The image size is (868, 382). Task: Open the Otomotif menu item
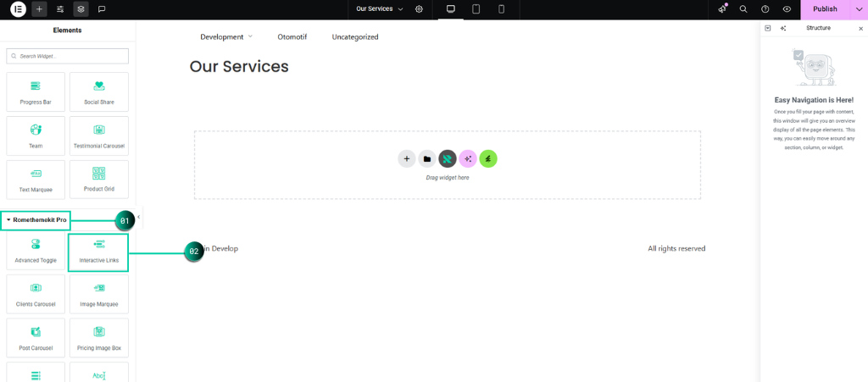click(x=292, y=37)
